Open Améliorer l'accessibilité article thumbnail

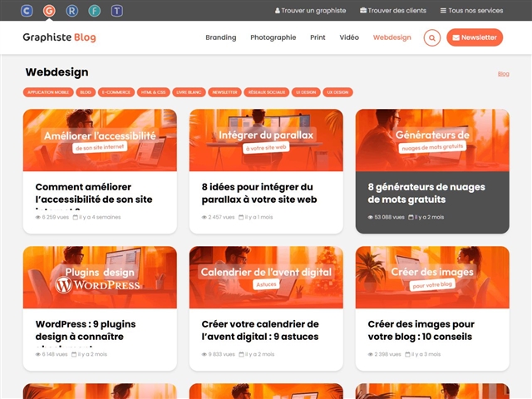coord(100,140)
